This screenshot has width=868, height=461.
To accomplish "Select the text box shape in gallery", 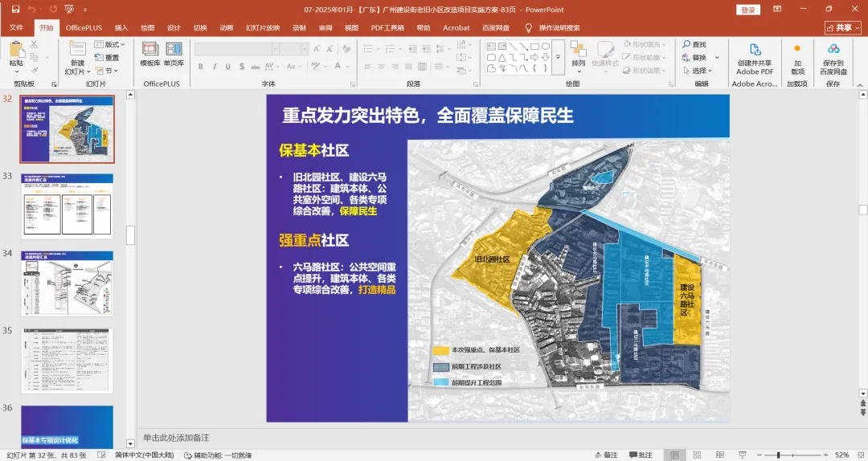I will (491, 47).
